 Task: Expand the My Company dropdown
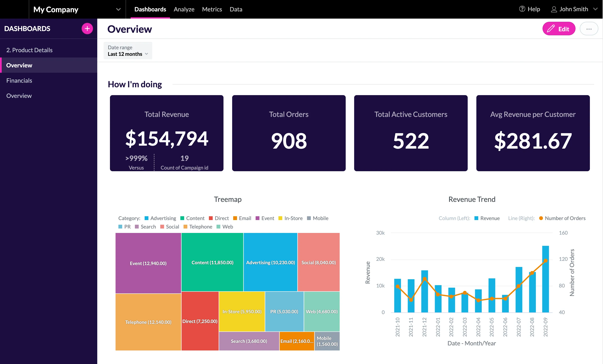tap(118, 9)
